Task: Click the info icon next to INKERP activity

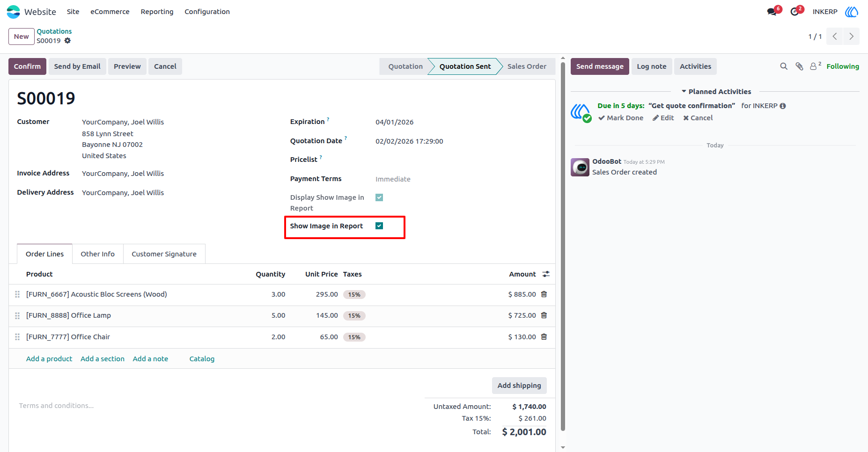Action: (x=783, y=106)
